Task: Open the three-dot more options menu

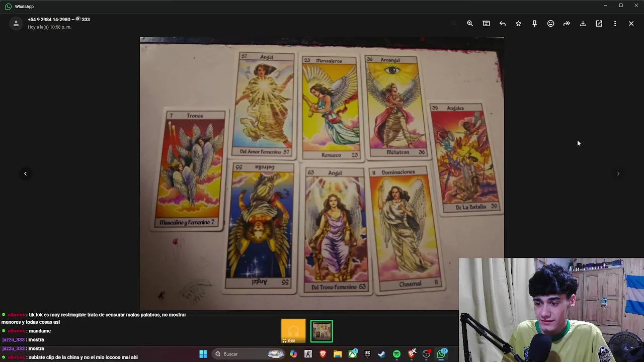Action: tap(615, 24)
